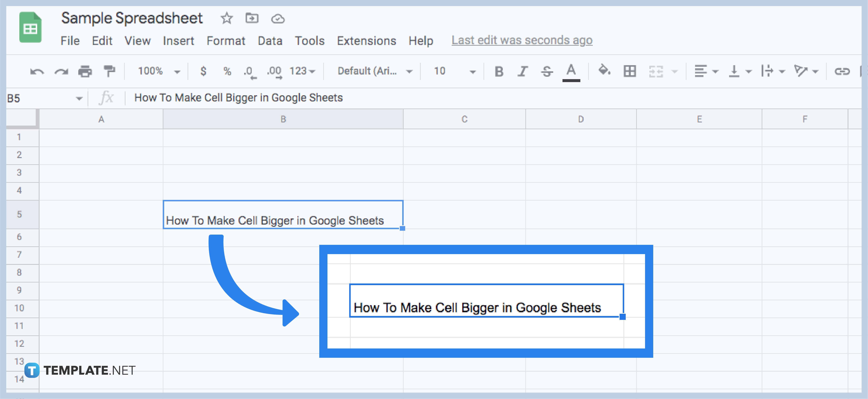
Task: Select the Paint format tool
Action: tap(110, 71)
